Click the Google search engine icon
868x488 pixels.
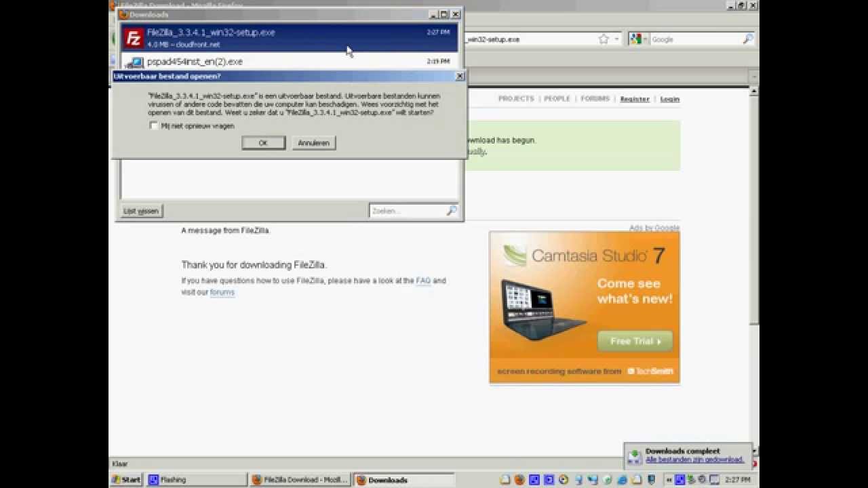point(635,39)
